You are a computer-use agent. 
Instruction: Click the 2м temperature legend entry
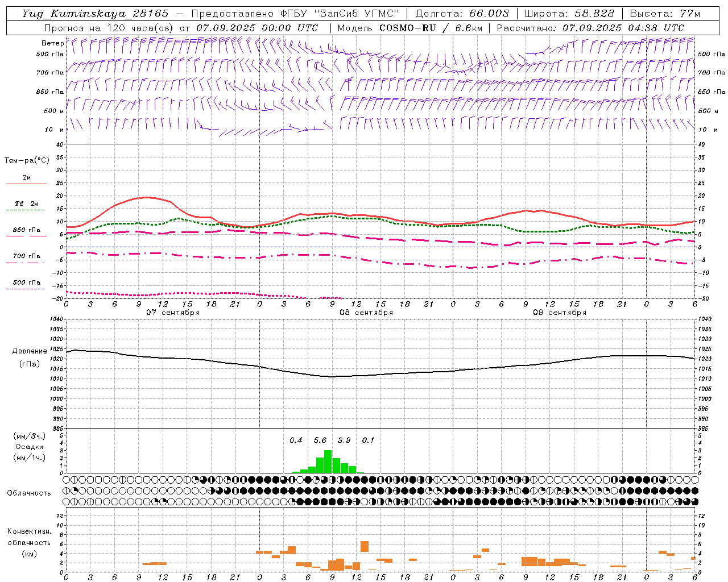click(27, 178)
